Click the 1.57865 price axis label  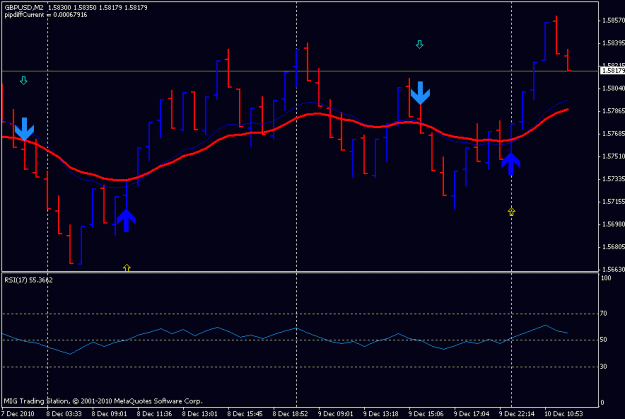(613, 111)
